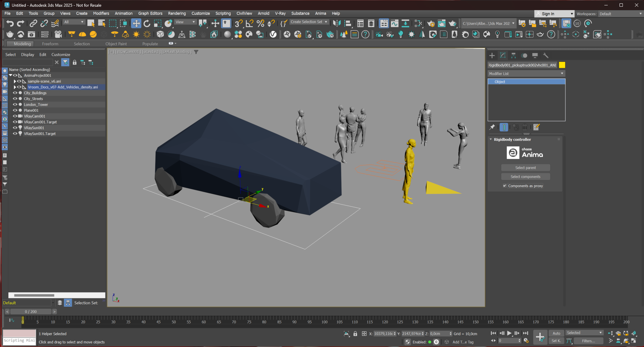Click the Key Filters plus button
The image size is (644, 347).
540,337
